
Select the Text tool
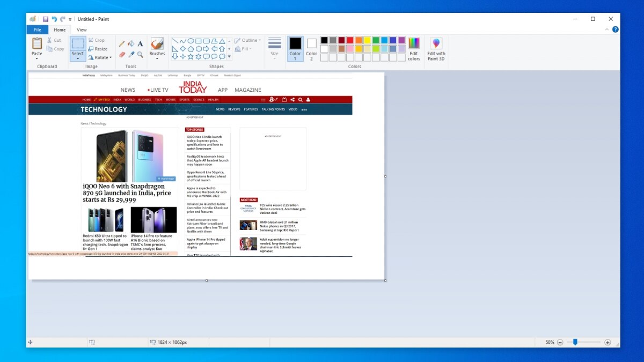click(x=140, y=43)
